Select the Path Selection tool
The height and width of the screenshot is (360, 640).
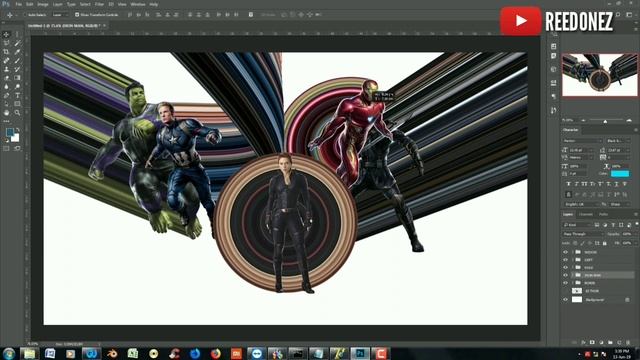pos(6,104)
